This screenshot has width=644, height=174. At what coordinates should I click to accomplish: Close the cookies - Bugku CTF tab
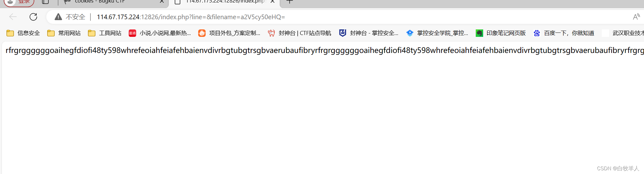[162, 2]
